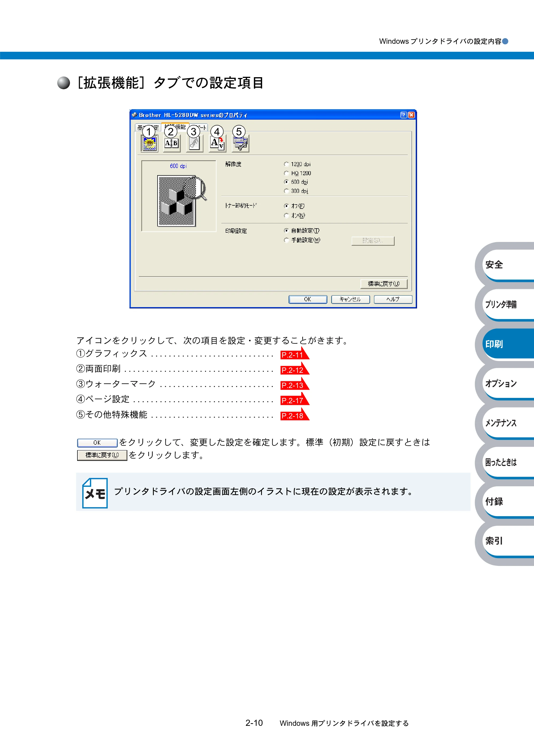Select the Duplex printing A|B icon
The image size is (534, 756).
pyautogui.click(x=171, y=144)
